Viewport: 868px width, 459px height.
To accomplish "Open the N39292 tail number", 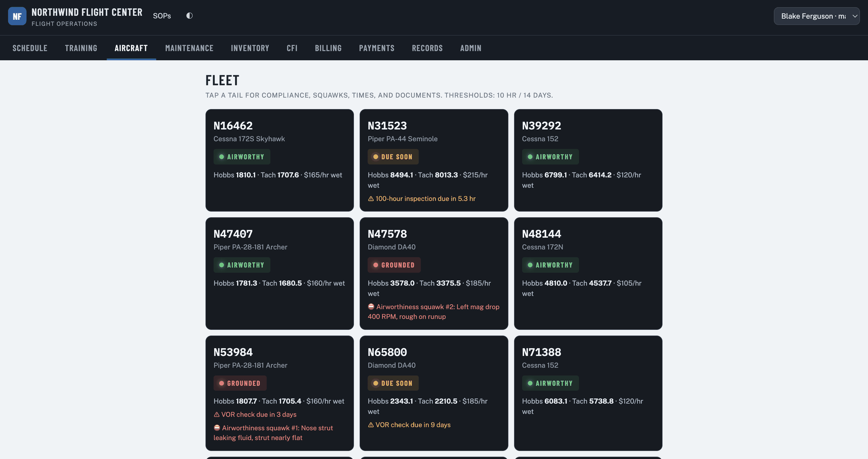I will coord(542,126).
